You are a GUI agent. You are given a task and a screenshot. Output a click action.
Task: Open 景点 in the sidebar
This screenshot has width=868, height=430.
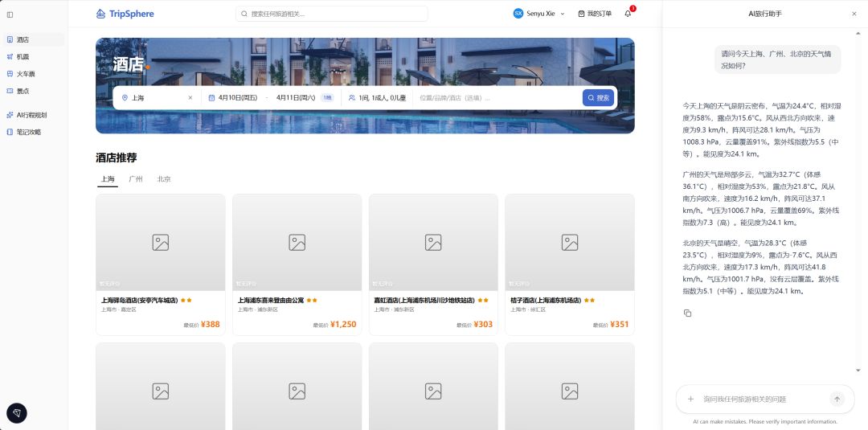point(34,91)
